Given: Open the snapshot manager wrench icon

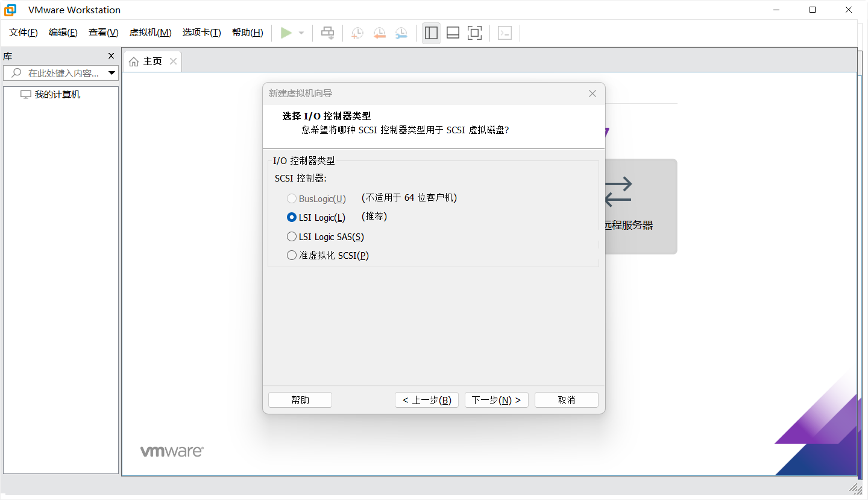Looking at the screenshot, I should pos(401,33).
